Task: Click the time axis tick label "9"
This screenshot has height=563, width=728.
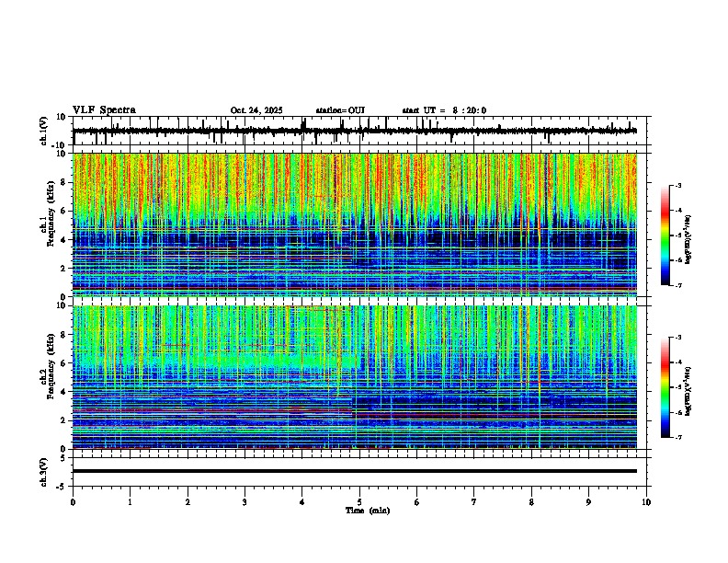Action: [x=588, y=502]
